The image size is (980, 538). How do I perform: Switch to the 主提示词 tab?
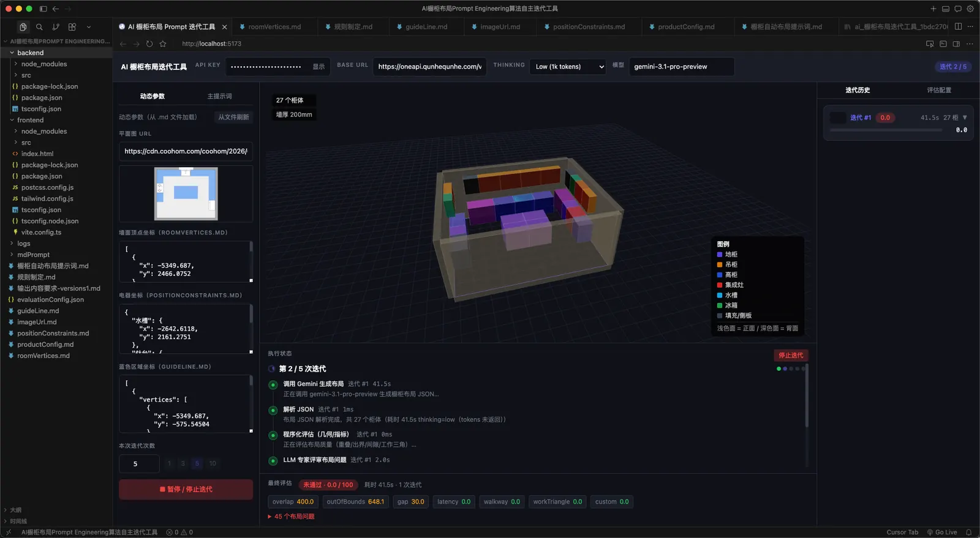[219, 96]
